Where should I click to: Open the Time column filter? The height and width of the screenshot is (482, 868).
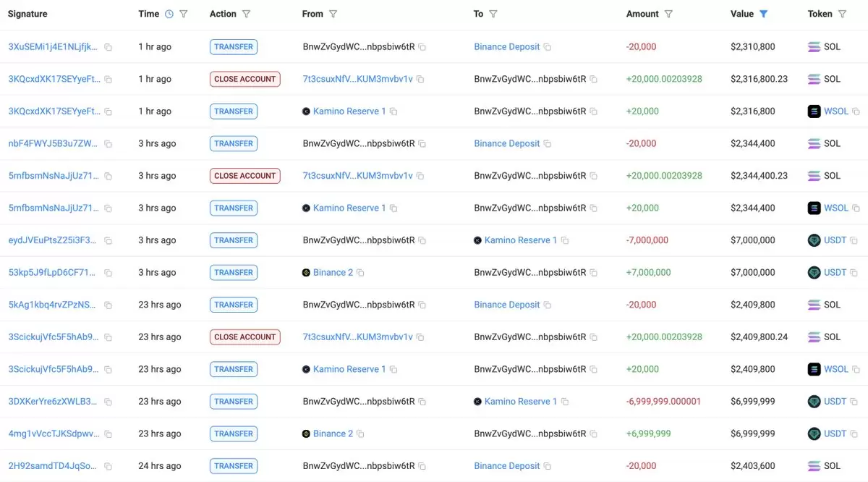(x=183, y=14)
